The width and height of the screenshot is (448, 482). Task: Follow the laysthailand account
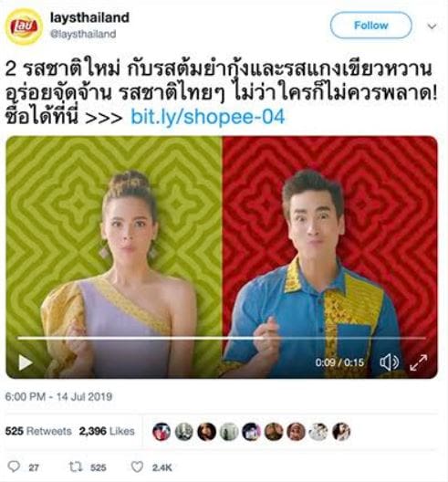pos(370,26)
